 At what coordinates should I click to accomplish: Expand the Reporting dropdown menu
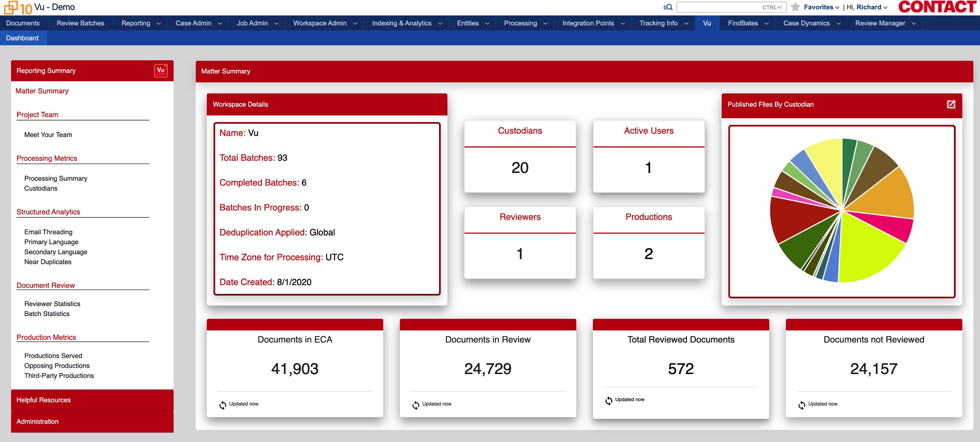[159, 24]
